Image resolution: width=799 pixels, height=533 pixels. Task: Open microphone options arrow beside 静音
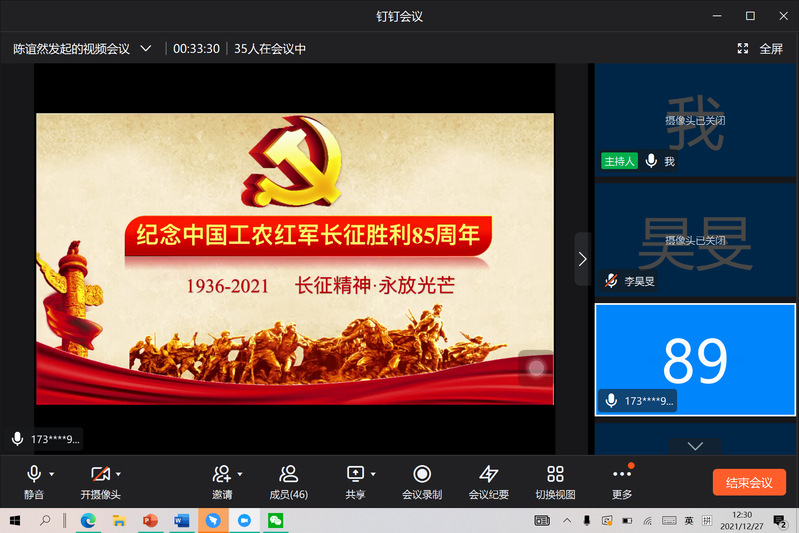click(x=51, y=474)
